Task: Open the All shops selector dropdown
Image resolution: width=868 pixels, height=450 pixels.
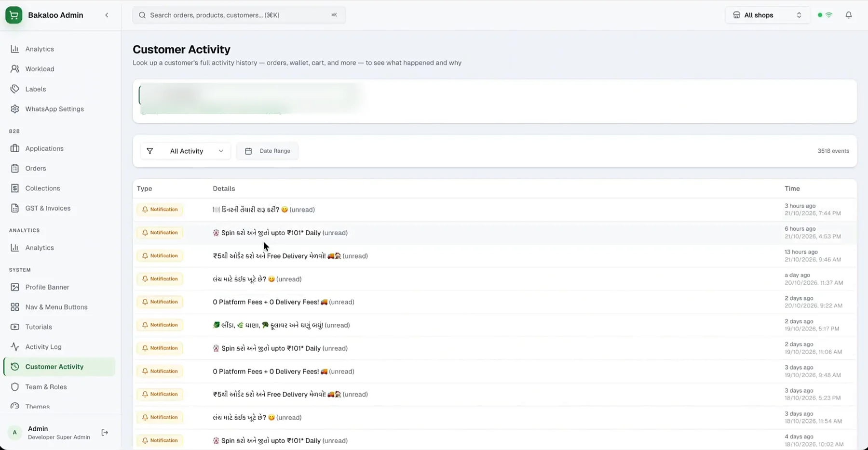Action: click(767, 15)
